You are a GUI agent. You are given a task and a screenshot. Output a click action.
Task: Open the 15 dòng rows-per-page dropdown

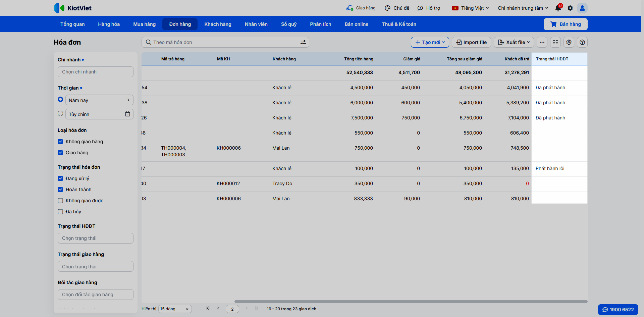pyautogui.click(x=175, y=309)
